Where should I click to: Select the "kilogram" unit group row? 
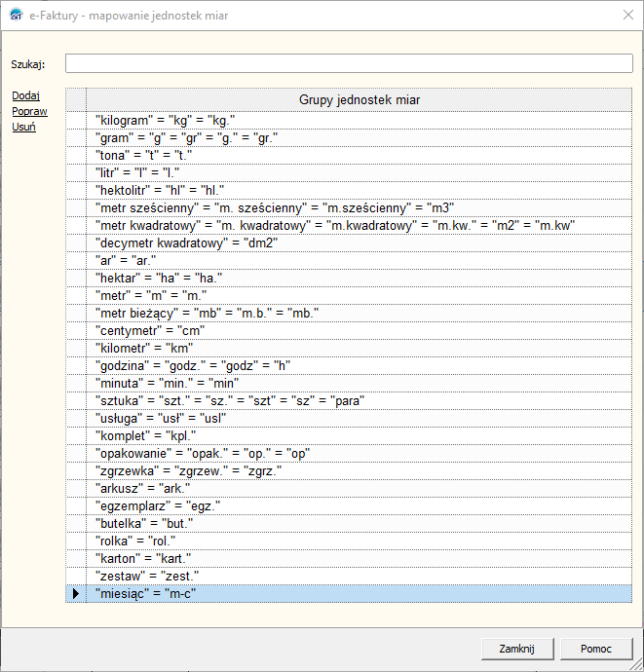click(166, 120)
